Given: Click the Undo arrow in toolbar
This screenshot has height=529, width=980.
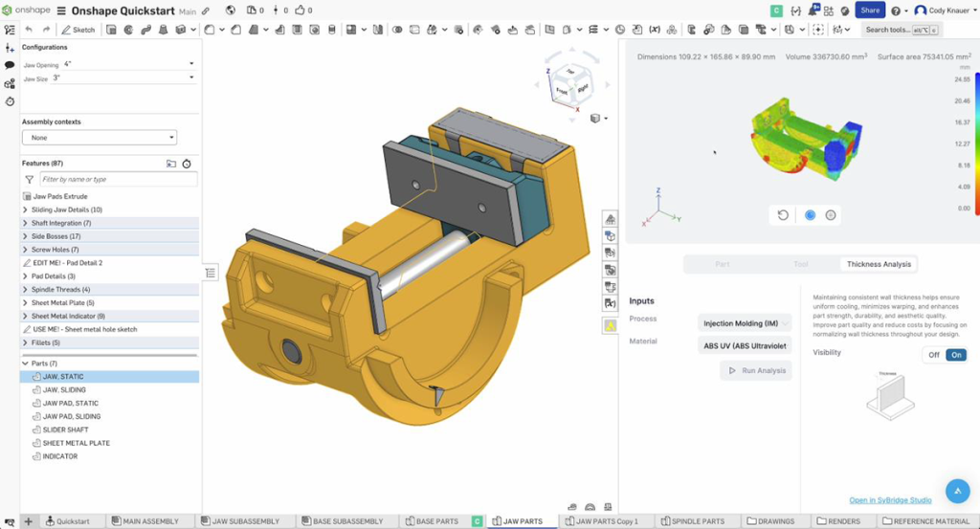Looking at the screenshot, I should click(x=29, y=30).
